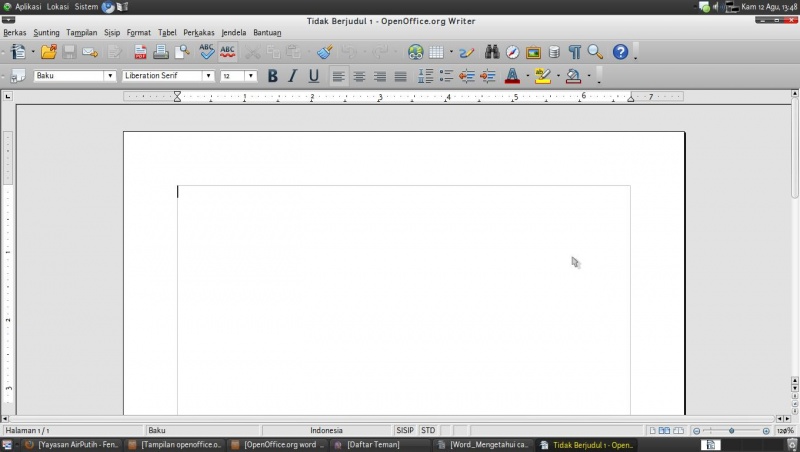The height and width of the screenshot is (452, 800).
Task: Open the Navigator compass icon
Action: tap(512, 52)
